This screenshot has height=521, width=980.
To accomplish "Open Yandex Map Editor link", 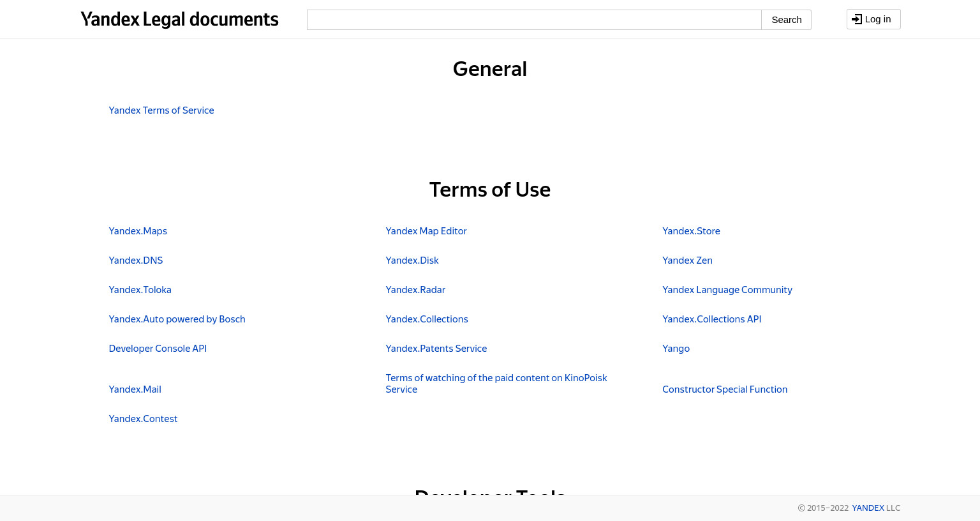I will click(x=426, y=231).
